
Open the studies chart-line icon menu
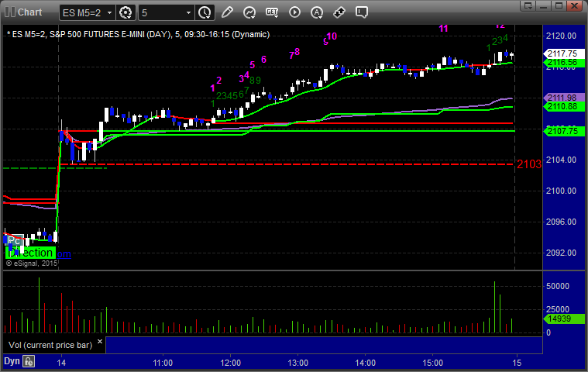click(249, 12)
